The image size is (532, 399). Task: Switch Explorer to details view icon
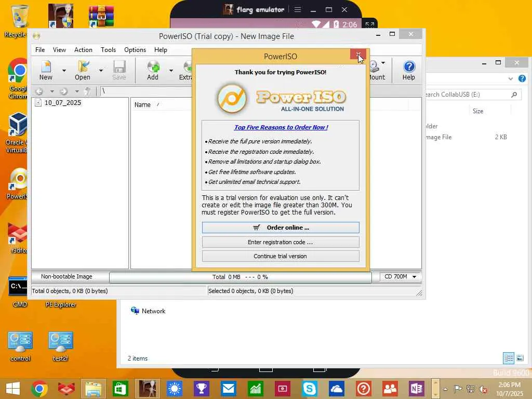click(x=509, y=358)
